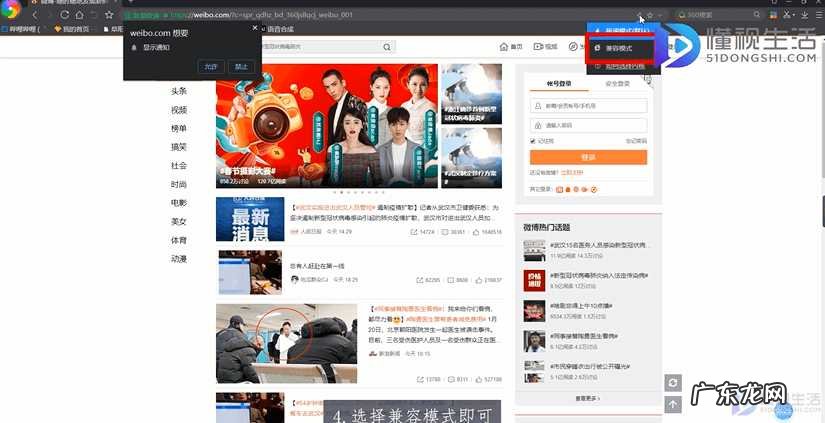Click the browser back arrow
825x423 pixels.
35,15
